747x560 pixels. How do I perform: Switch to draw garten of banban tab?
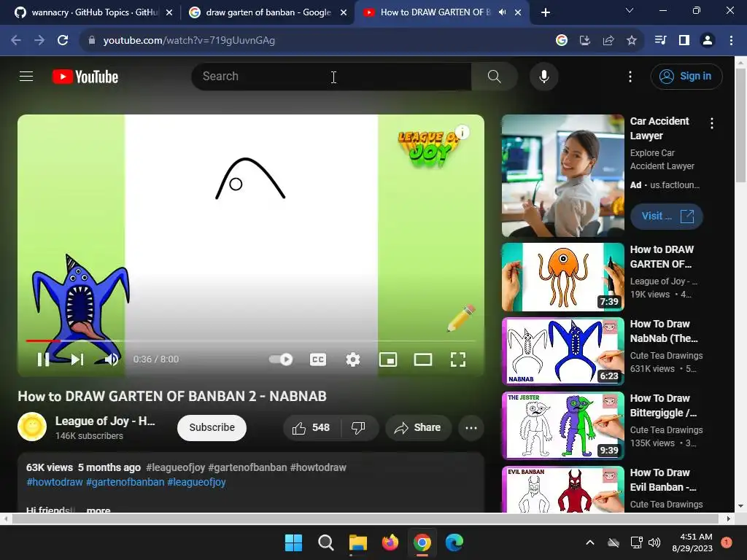[268, 12]
